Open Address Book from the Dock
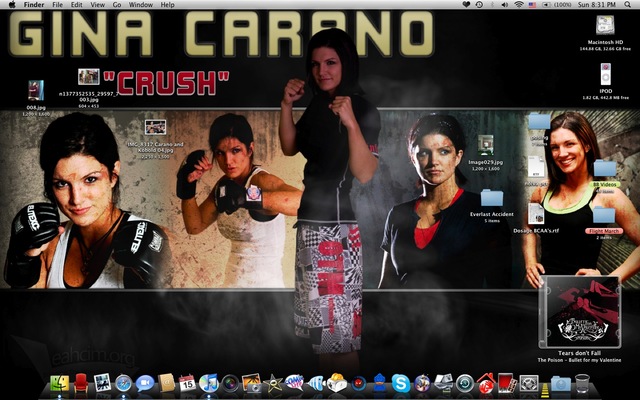Viewport: 640px width, 400px height. [x=167, y=383]
